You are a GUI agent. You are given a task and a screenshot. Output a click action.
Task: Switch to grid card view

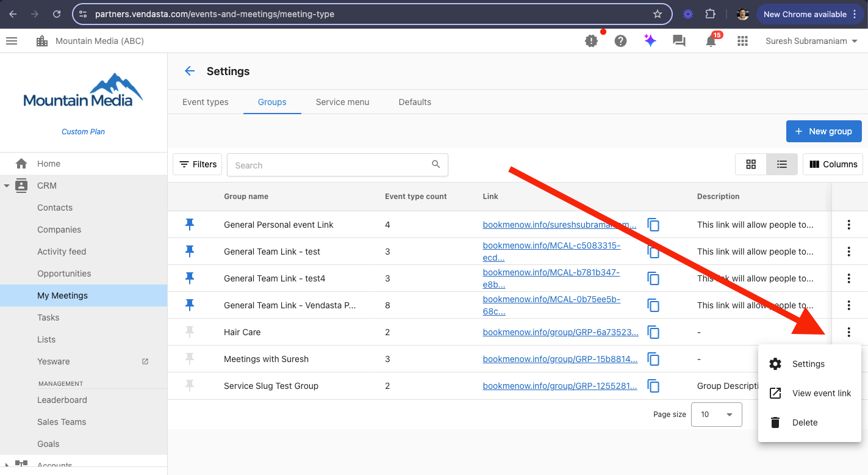click(x=751, y=164)
